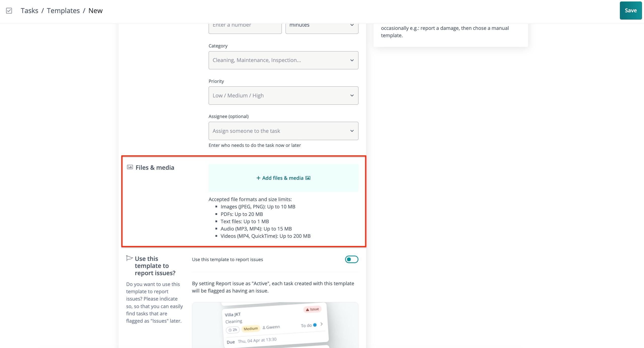Open the Category dropdown
The image size is (644, 348).
[x=283, y=60]
